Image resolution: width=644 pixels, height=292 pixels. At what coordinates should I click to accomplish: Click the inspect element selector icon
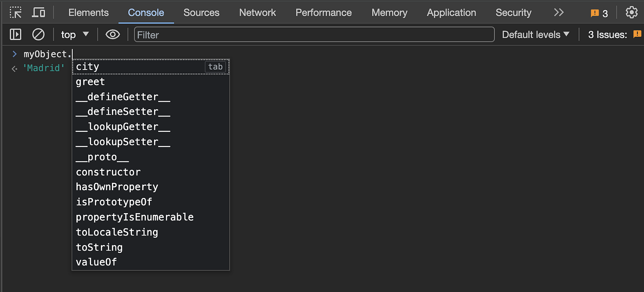pos(16,12)
